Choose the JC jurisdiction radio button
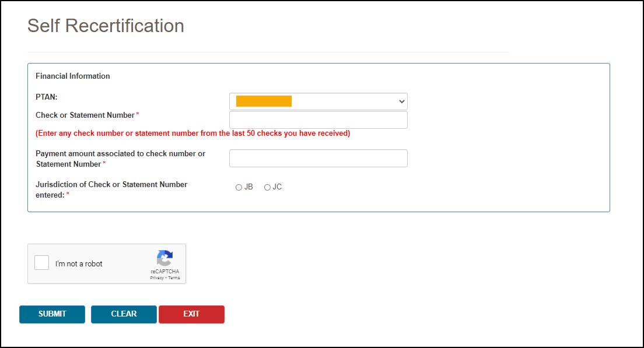Image resolution: width=644 pixels, height=348 pixels. tap(267, 187)
